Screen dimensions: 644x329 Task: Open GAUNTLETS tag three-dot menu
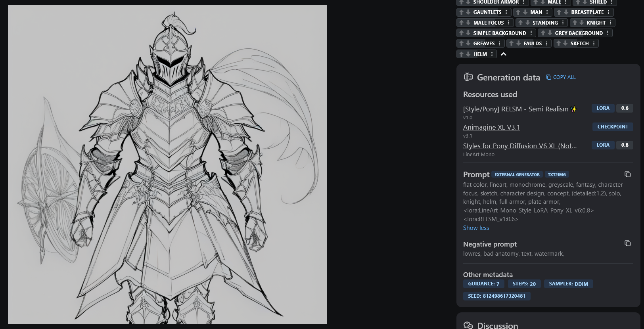[x=506, y=12]
